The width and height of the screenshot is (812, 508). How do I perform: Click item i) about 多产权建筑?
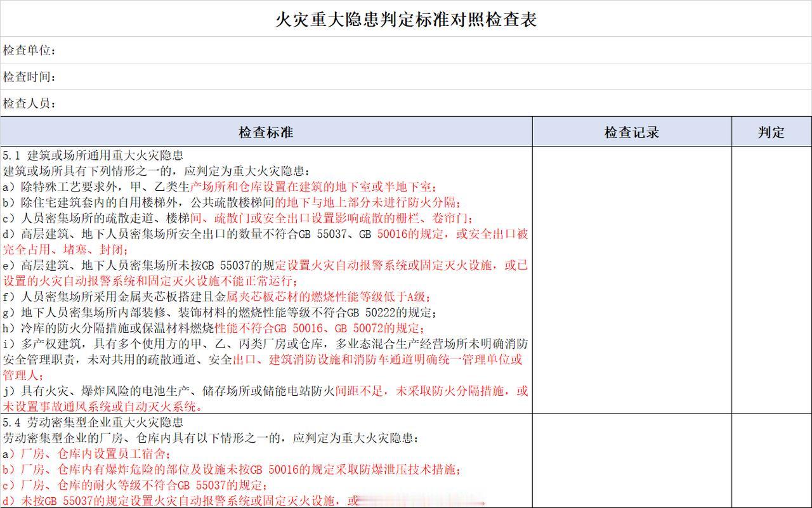(x=265, y=360)
